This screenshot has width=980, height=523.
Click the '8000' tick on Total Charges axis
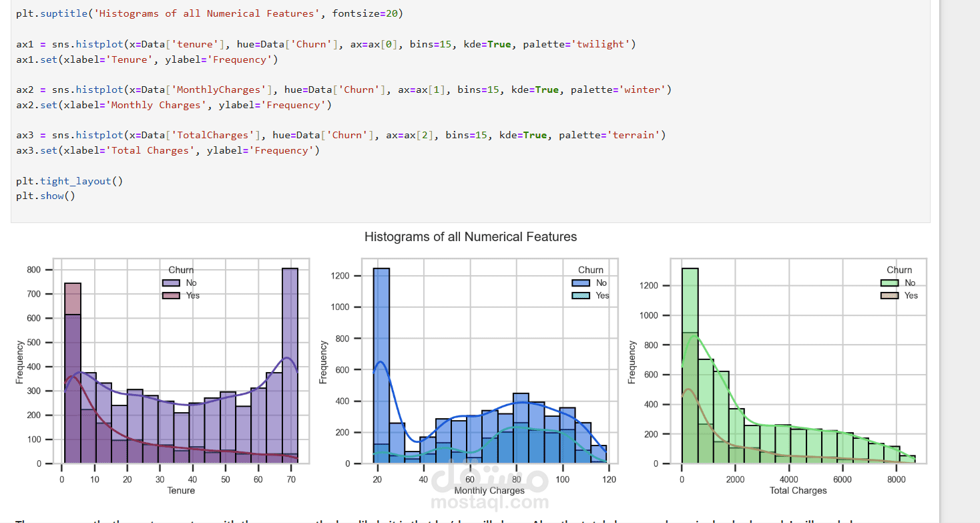click(897, 479)
